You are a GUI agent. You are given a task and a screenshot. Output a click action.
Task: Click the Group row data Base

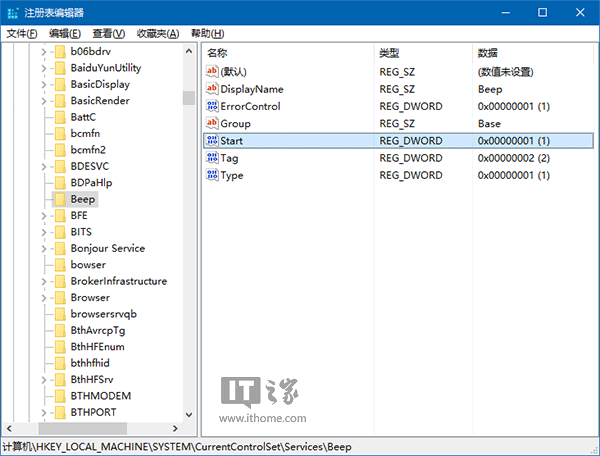pyautogui.click(x=489, y=124)
